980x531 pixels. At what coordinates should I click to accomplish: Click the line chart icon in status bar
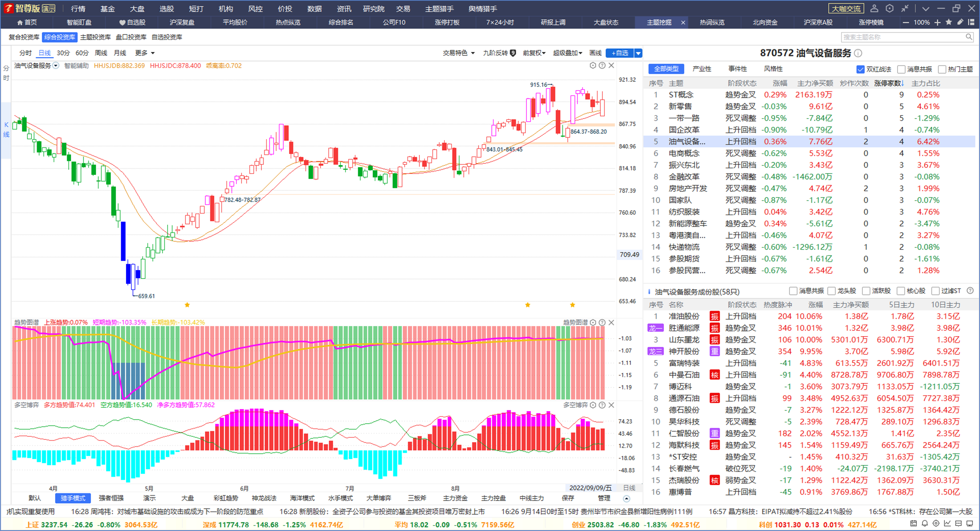tap(947, 524)
